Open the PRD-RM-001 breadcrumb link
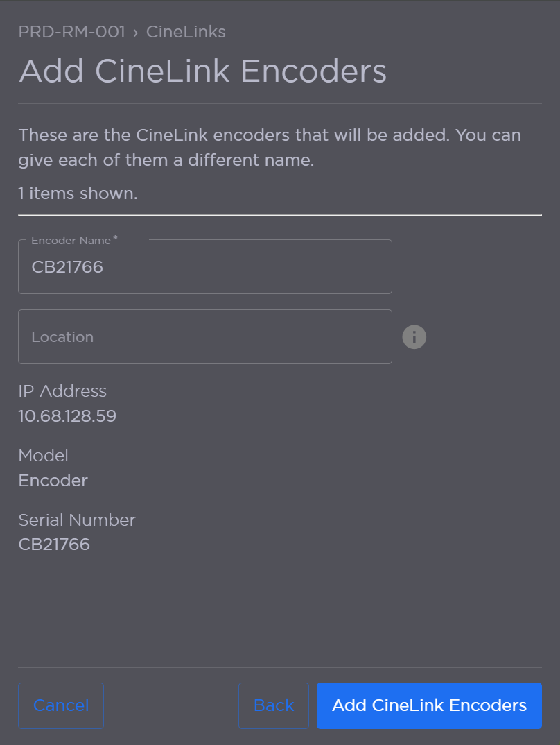The height and width of the screenshot is (745, 560). tap(72, 32)
